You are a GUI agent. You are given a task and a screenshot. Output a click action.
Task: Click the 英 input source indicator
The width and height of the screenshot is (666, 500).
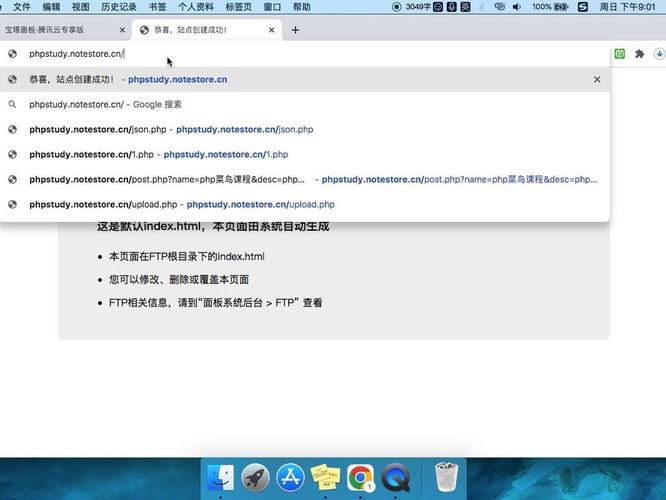(x=466, y=7)
